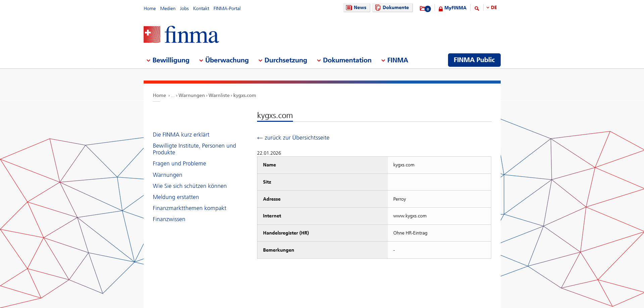Open the search magnifier icon
The image size is (644, 308).
[x=477, y=8]
